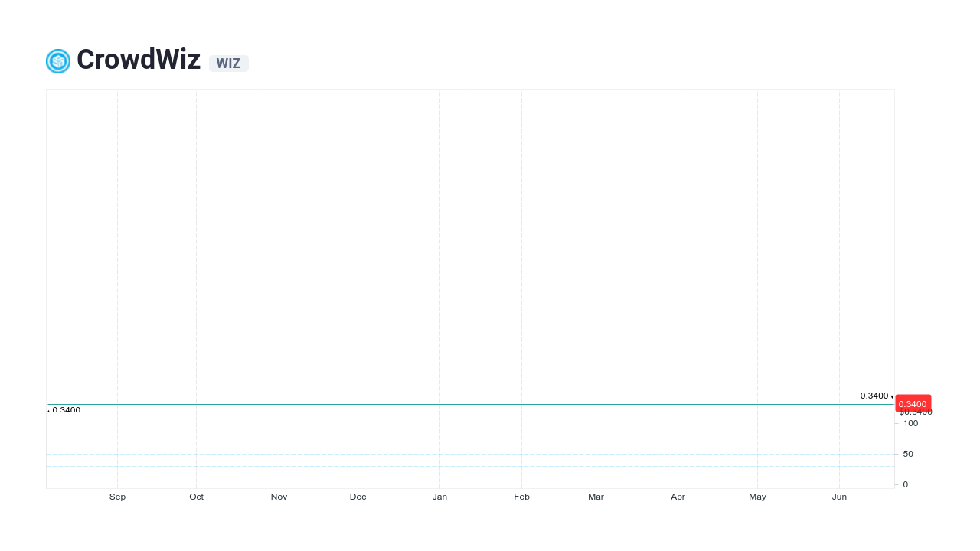Click the Jun axis label
Screen dimensions: 980x551
pos(839,497)
